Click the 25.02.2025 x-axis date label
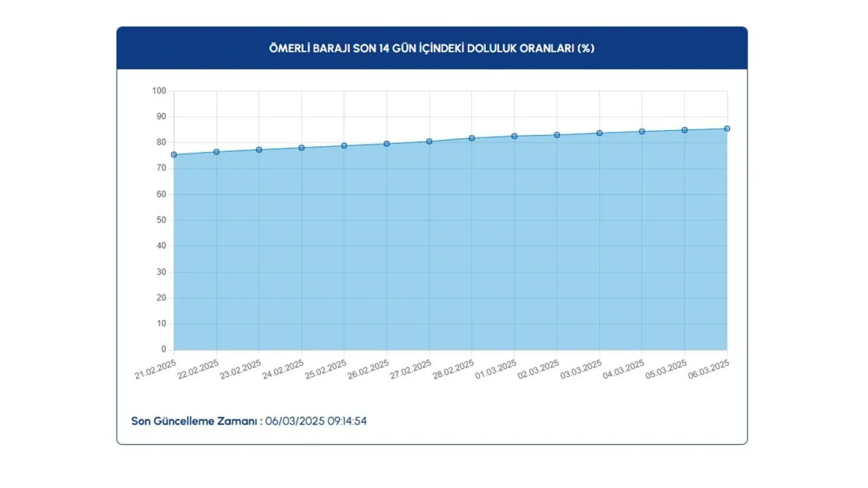 click(326, 369)
